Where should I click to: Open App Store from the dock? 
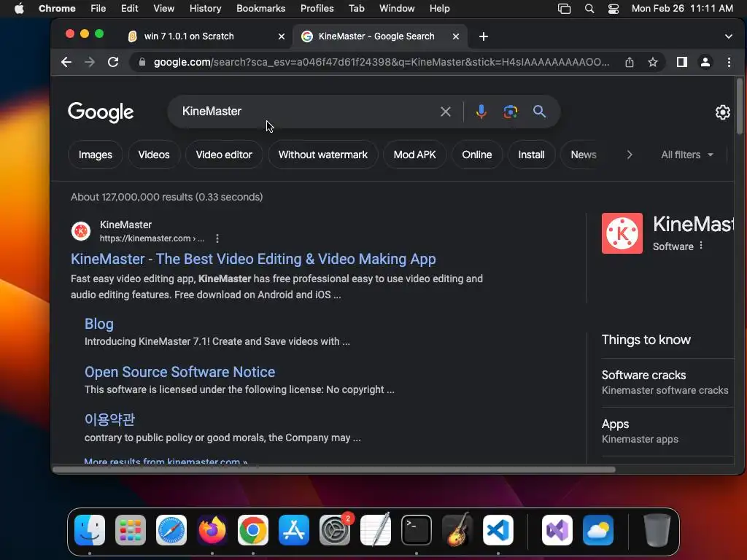pyautogui.click(x=294, y=530)
